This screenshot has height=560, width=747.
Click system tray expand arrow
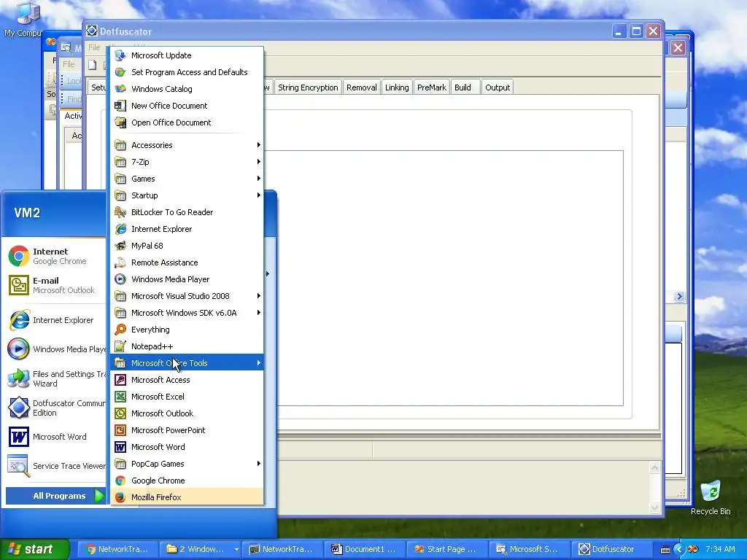(x=679, y=549)
